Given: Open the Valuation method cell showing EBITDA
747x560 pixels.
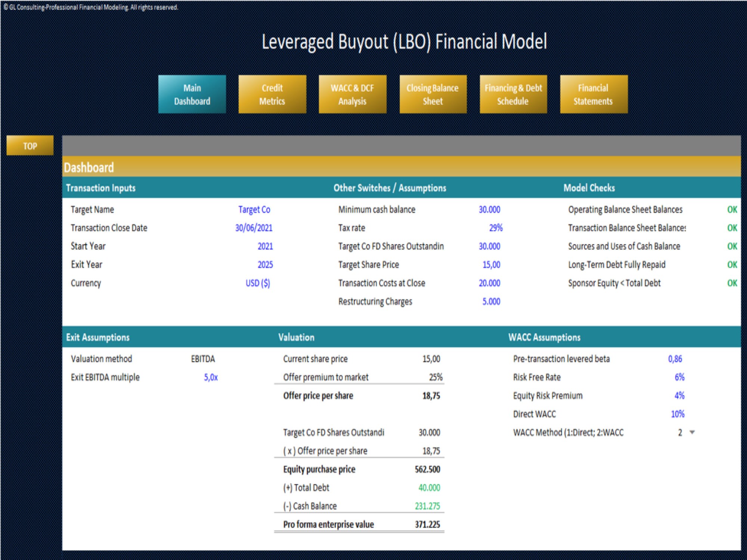Looking at the screenshot, I should coord(202,359).
